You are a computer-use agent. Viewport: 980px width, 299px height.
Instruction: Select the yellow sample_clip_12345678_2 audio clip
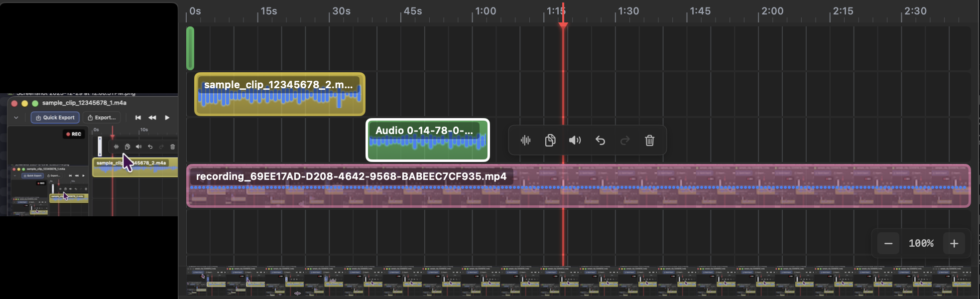pyautogui.click(x=280, y=94)
